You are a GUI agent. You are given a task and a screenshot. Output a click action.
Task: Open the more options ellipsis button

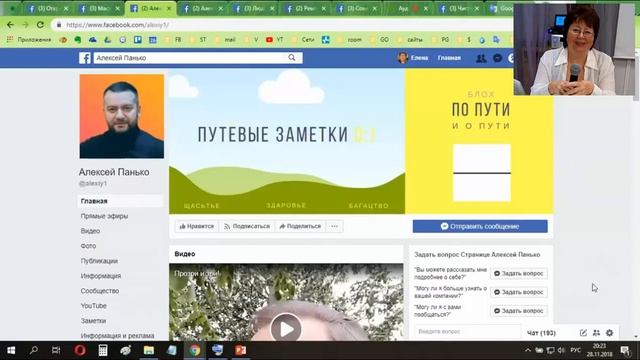[x=334, y=226]
